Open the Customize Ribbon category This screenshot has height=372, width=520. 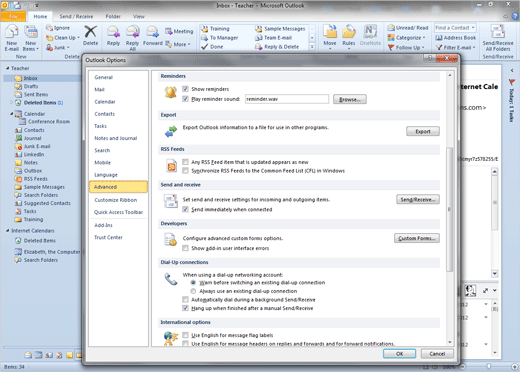[x=118, y=200]
